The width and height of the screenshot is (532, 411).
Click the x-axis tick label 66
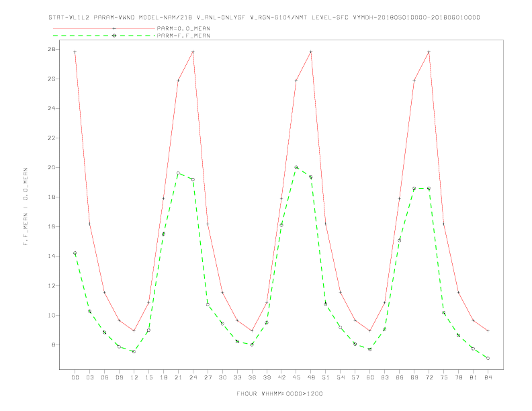tap(400, 377)
